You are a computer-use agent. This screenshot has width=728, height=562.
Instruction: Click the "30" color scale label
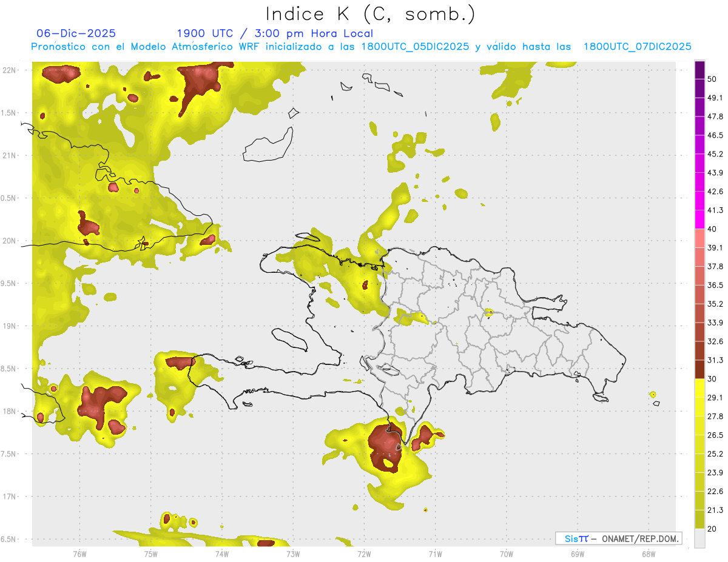tap(713, 379)
